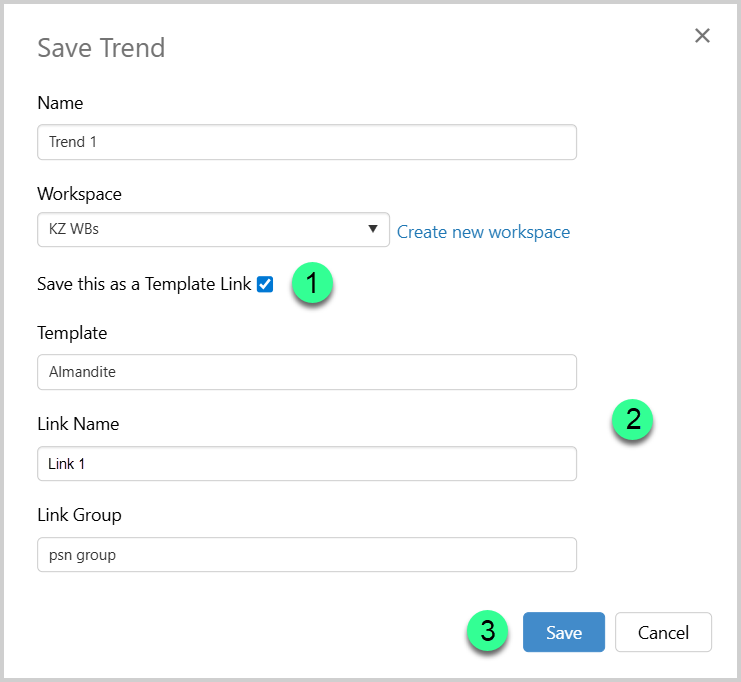The height and width of the screenshot is (682, 741).
Task: Focus the Name field containing Trend 1
Action: [x=306, y=142]
